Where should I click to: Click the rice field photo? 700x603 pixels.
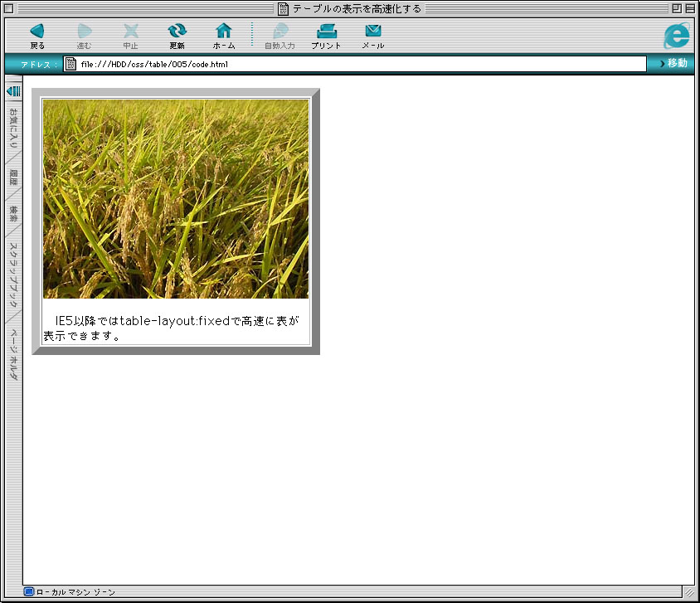[x=176, y=198]
